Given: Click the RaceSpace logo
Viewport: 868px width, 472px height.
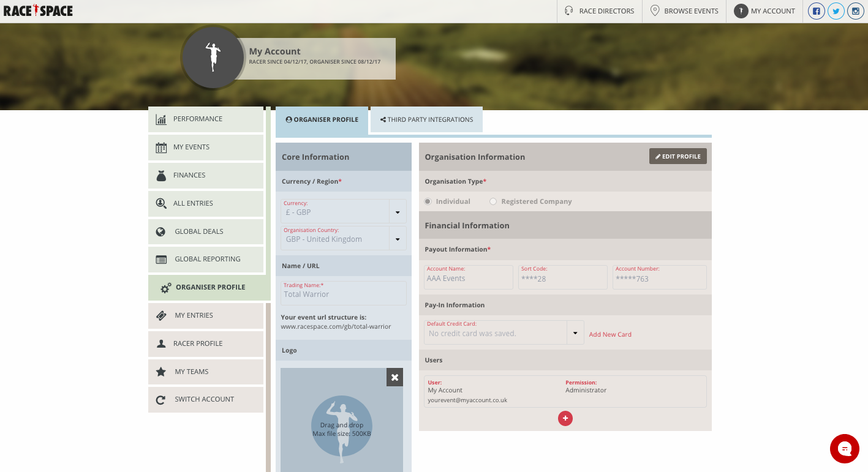Looking at the screenshot, I should pos(38,10).
